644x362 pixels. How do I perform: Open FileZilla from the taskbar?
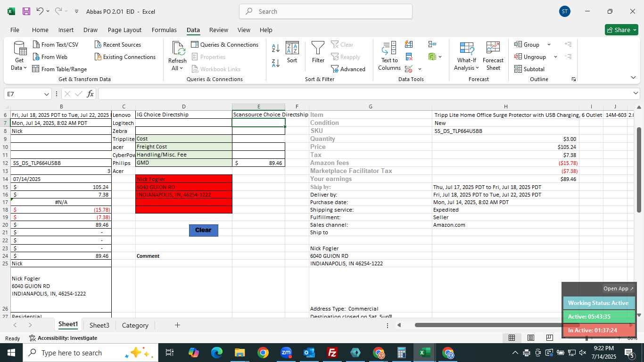pos(332,353)
